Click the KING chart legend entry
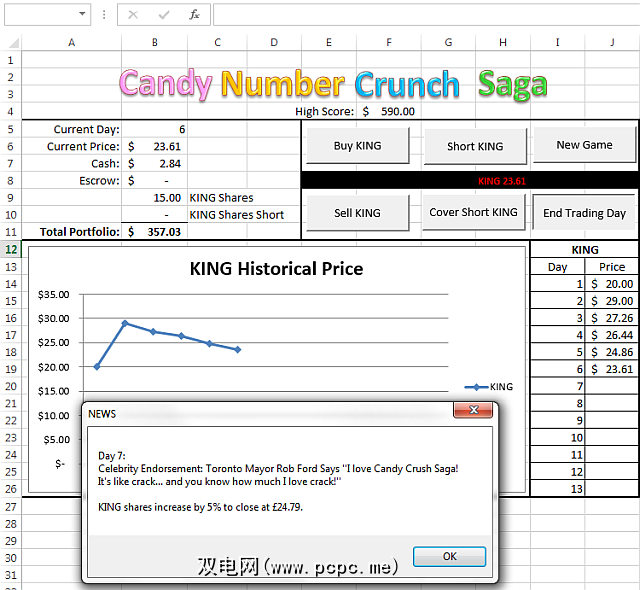The height and width of the screenshot is (590, 640). 489,387
